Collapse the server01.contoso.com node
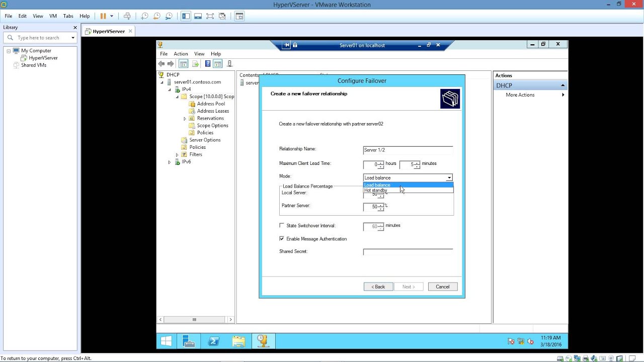 [x=162, y=82]
